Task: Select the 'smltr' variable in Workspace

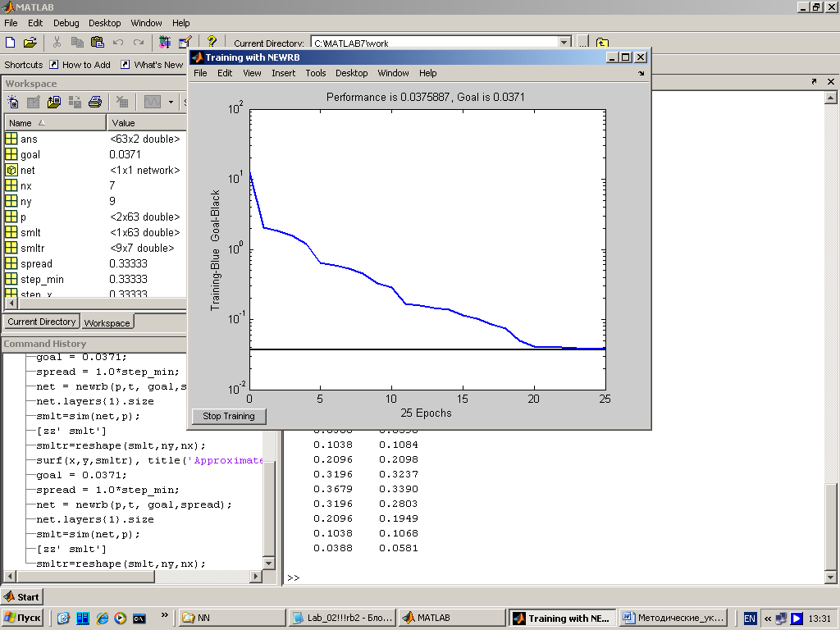Action: [x=95, y=248]
